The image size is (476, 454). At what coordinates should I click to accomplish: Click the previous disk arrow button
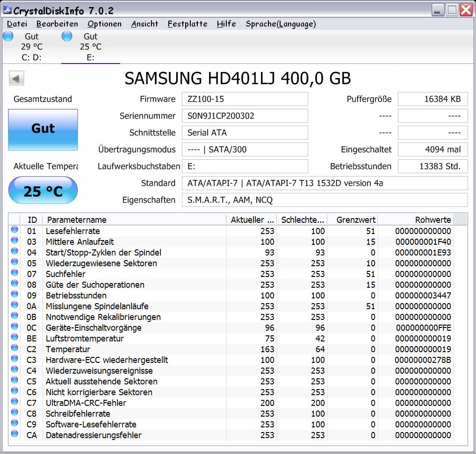coord(16,78)
